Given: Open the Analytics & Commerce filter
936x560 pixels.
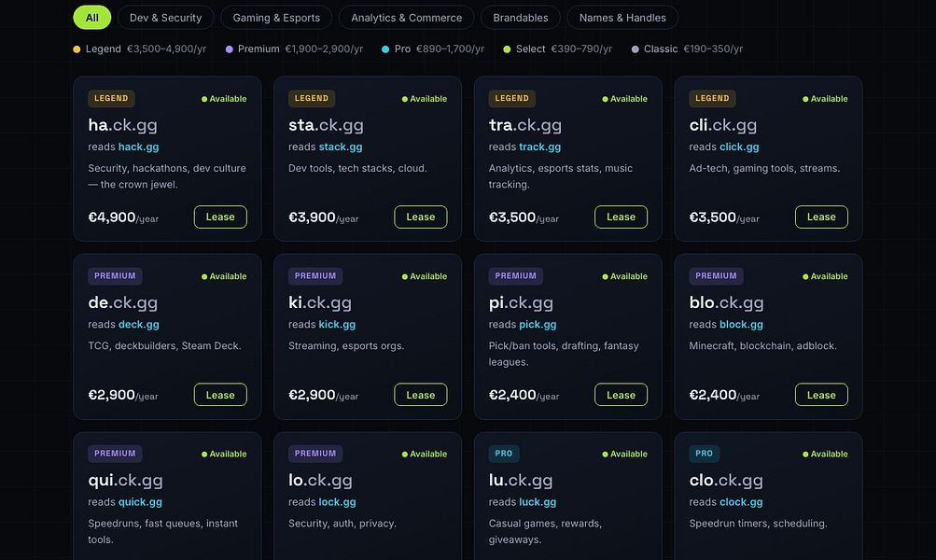Looking at the screenshot, I should 407,18.
